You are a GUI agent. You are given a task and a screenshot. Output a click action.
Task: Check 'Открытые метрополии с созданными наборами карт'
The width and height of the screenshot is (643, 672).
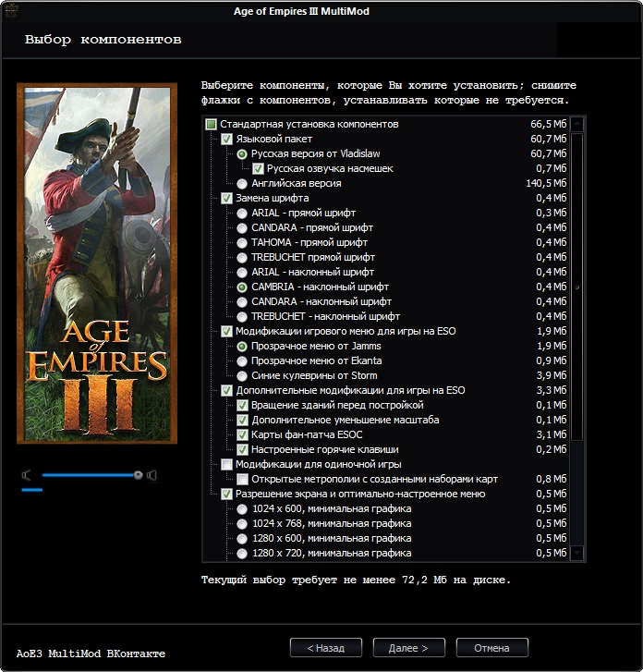pyautogui.click(x=242, y=480)
